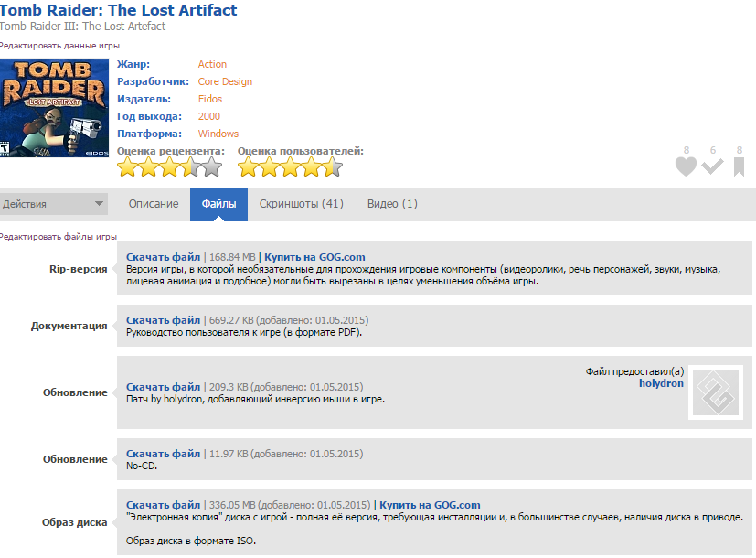Rate with the user rating stars

[290, 167]
